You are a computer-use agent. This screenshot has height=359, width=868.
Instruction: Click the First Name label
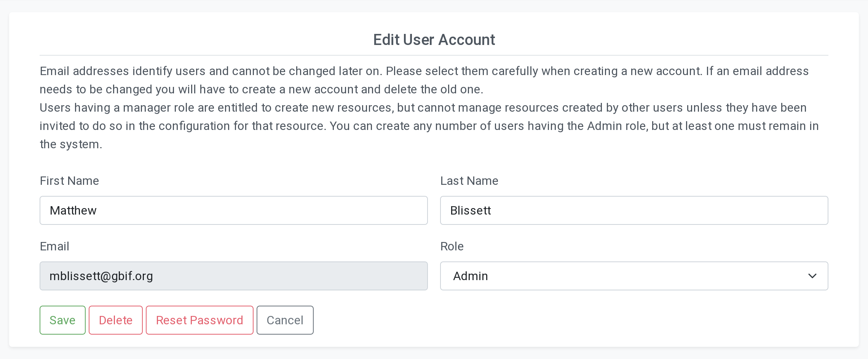(x=69, y=181)
